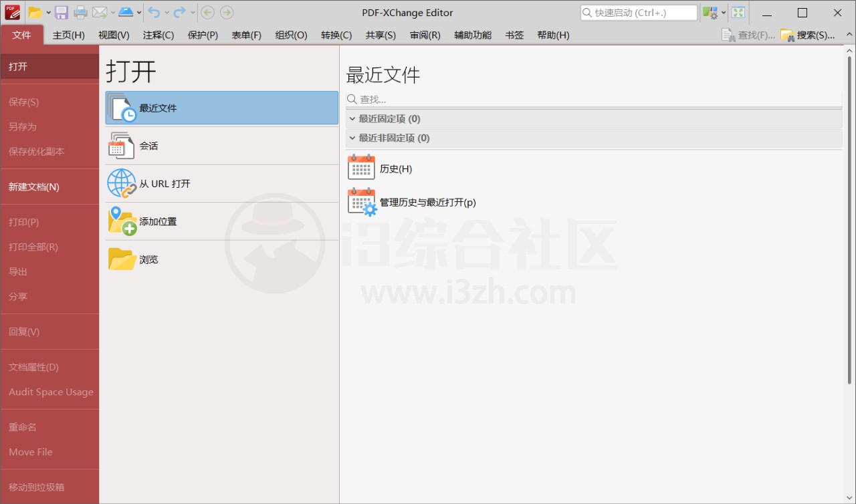This screenshot has height=504, width=856.
Task: Open the 表单(F) menu tab
Action: [x=247, y=35]
